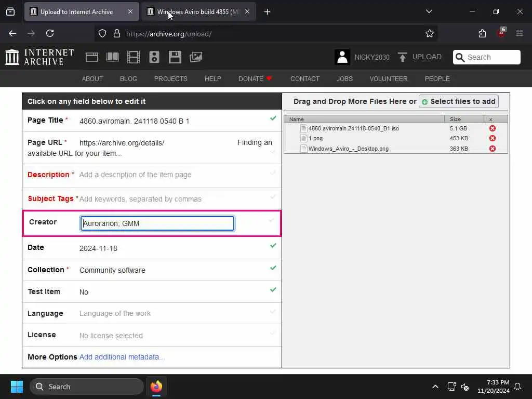Open the extensions puzzle icon
Image resolution: width=532 pixels, height=399 pixels.
(x=482, y=34)
